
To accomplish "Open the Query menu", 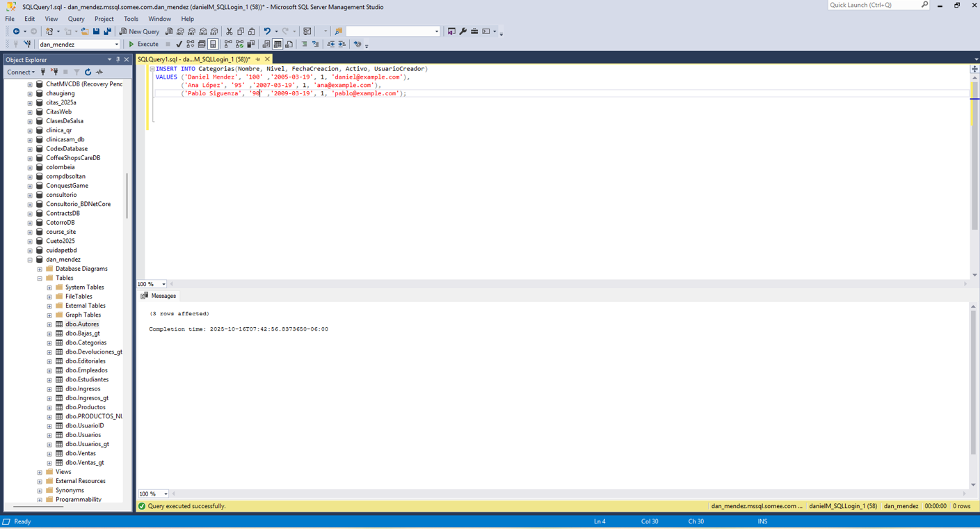I will pyautogui.click(x=76, y=19).
